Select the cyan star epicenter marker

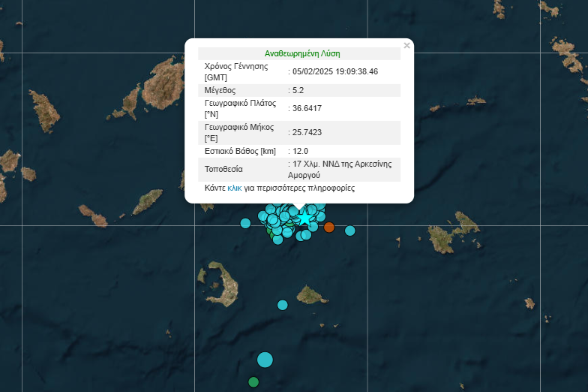coord(306,218)
